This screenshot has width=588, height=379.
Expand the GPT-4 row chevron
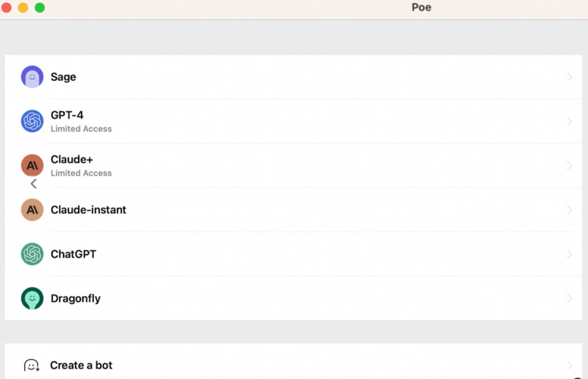570,121
